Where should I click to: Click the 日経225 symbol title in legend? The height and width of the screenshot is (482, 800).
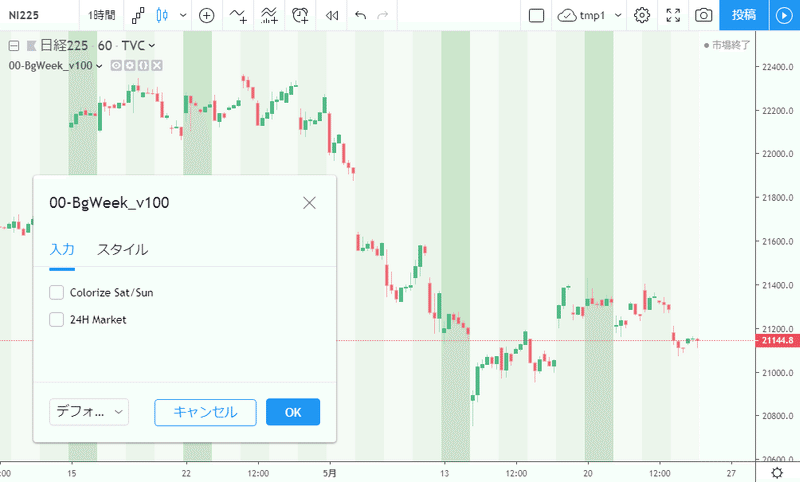point(64,46)
